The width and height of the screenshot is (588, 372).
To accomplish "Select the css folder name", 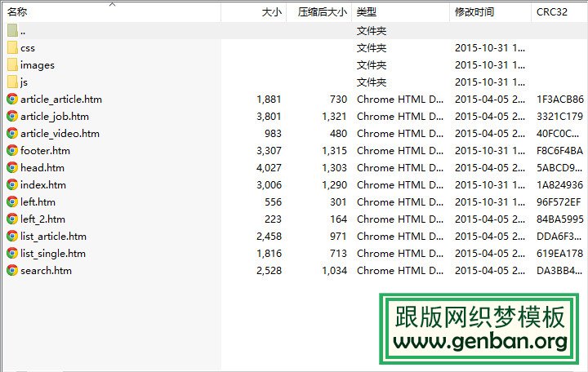I will pyautogui.click(x=28, y=48).
